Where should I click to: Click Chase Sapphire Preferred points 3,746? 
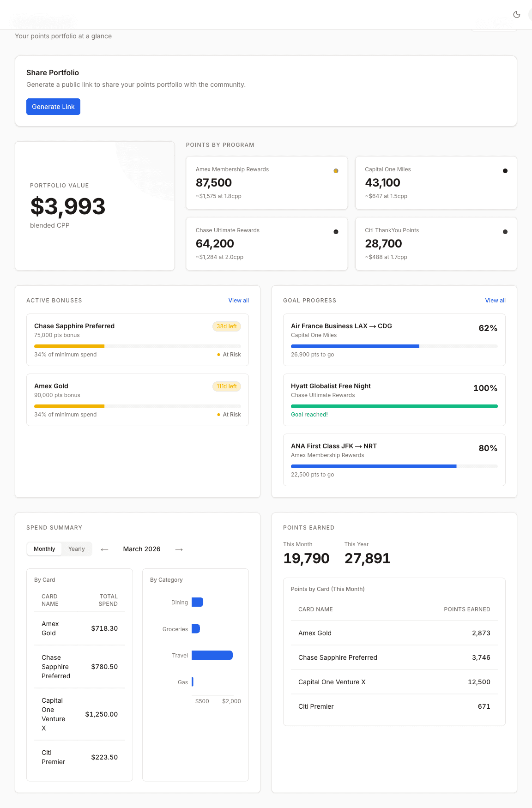click(x=481, y=657)
